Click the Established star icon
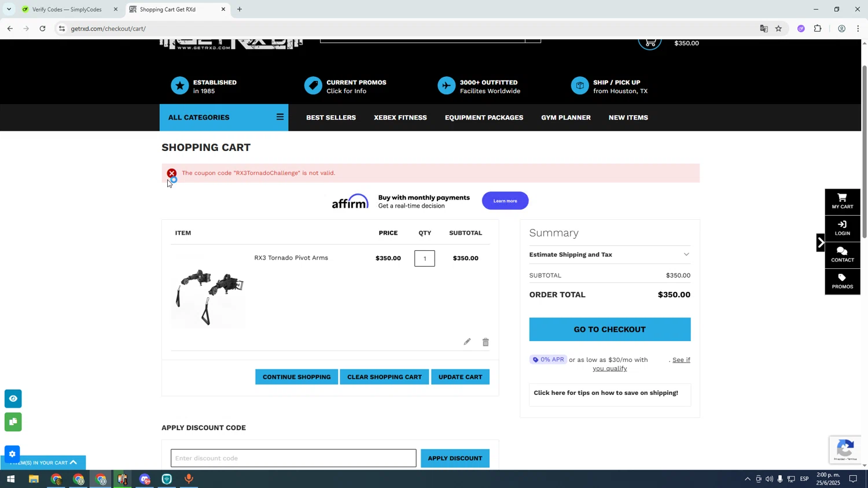 [180, 86]
